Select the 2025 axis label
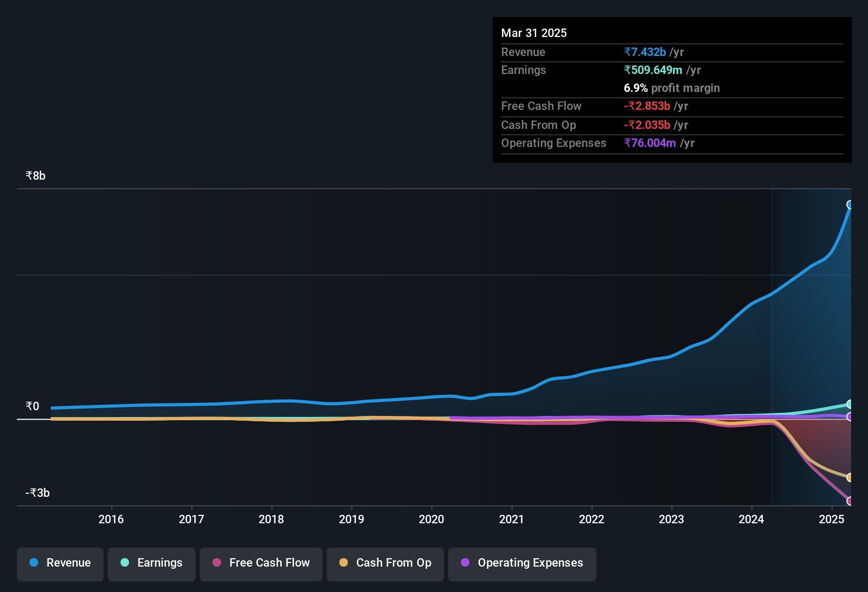The width and height of the screenshot is (868, 592). (832, 520)
